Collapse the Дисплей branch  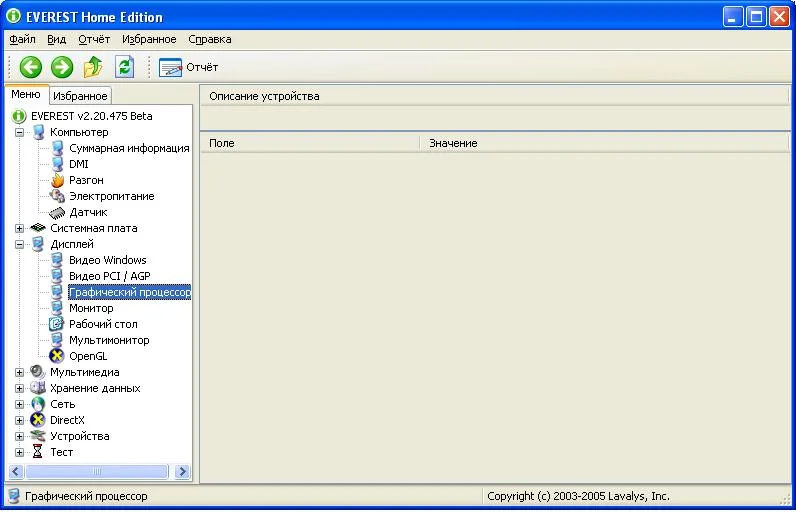pyautogui.click(x=19, y=244)
